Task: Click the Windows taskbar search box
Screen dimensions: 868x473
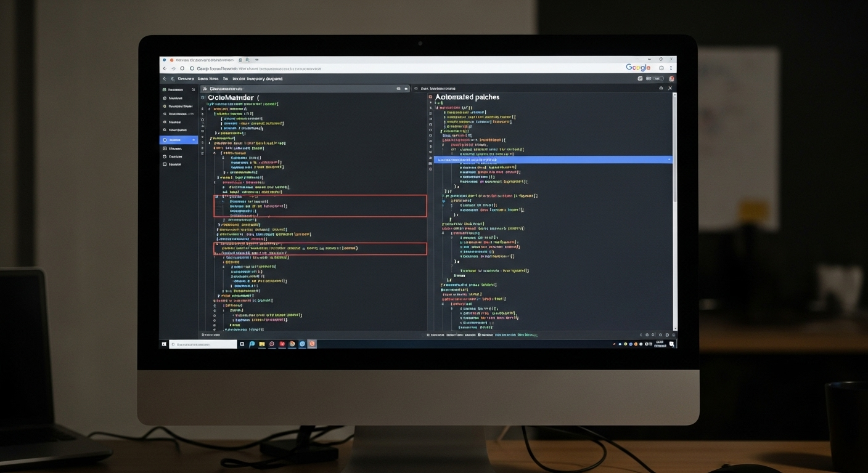Action: (203, 344)
